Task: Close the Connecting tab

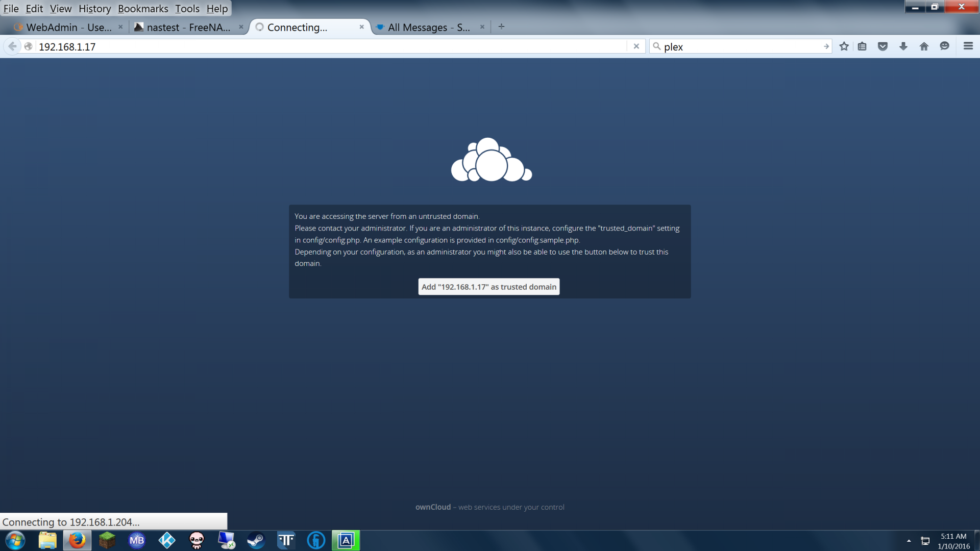Action: [361, 27]
